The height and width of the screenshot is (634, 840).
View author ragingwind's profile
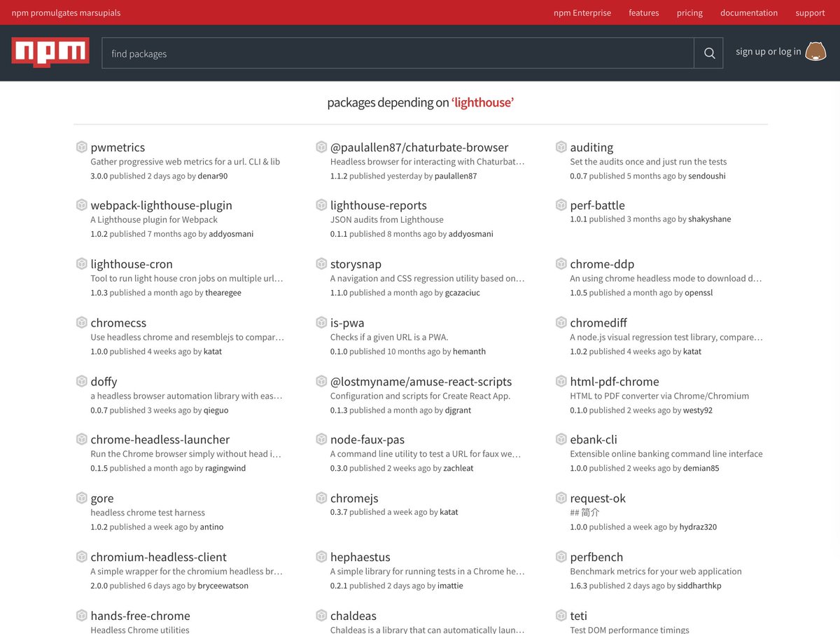coord(225,468)
